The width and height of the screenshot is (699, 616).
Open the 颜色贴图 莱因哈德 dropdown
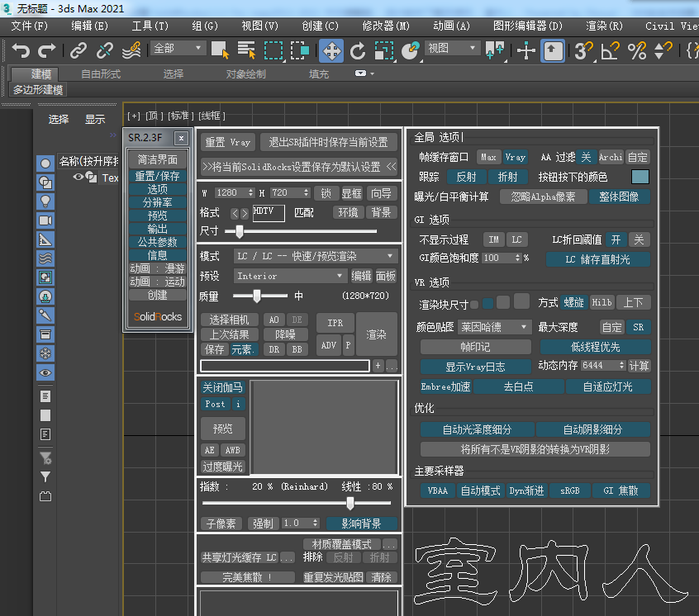pyautogui.click(x=496, y=327)
